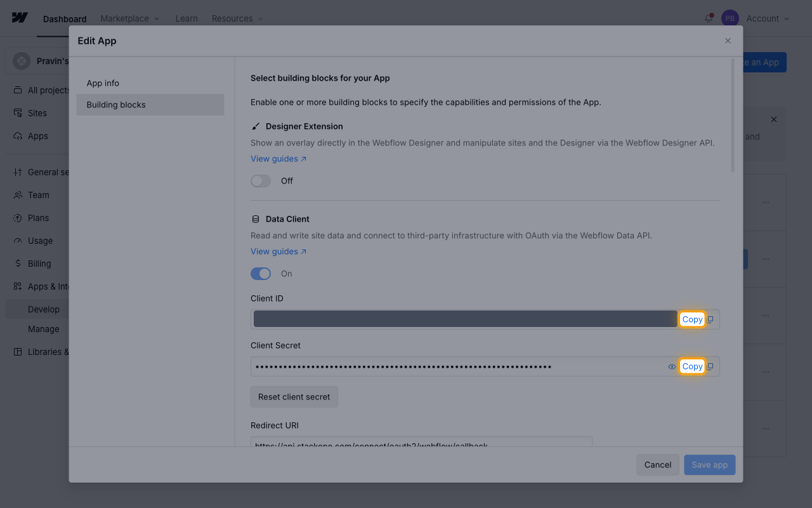Click the clipboard icon beside Client ID
Screen dimensions: 812x508
710,319
